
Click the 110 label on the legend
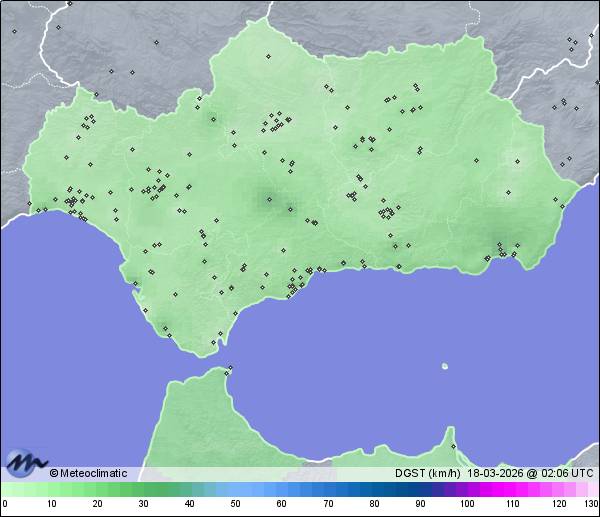coord(511,504)
